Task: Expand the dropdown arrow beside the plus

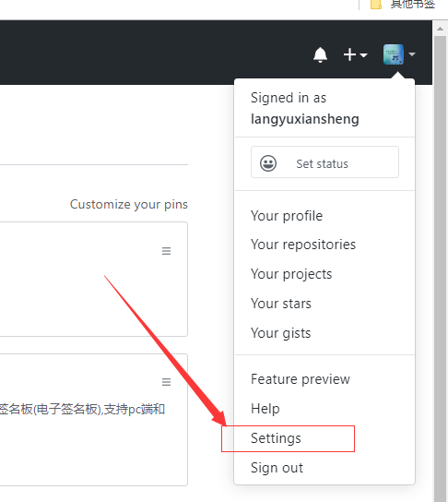Action: pos(363,55)
